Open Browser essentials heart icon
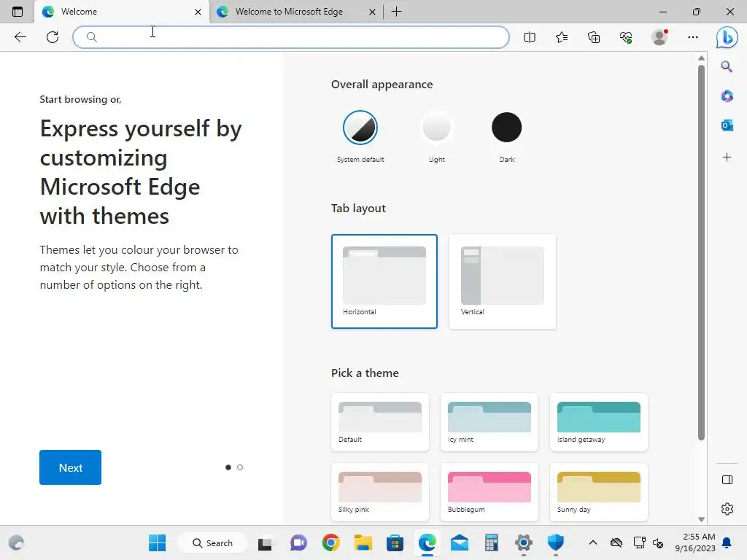This screenshot has width=747, height=560. (x=626, y=37)
